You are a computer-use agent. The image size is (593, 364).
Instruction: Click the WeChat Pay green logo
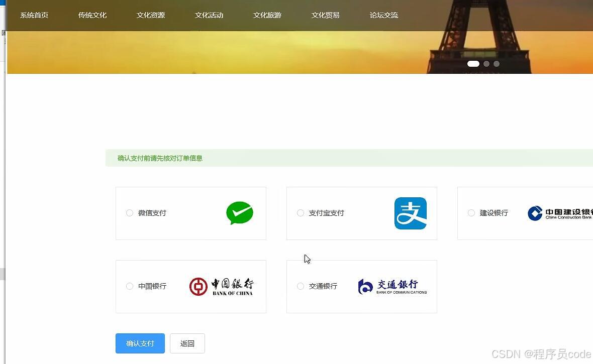[240, 213]
